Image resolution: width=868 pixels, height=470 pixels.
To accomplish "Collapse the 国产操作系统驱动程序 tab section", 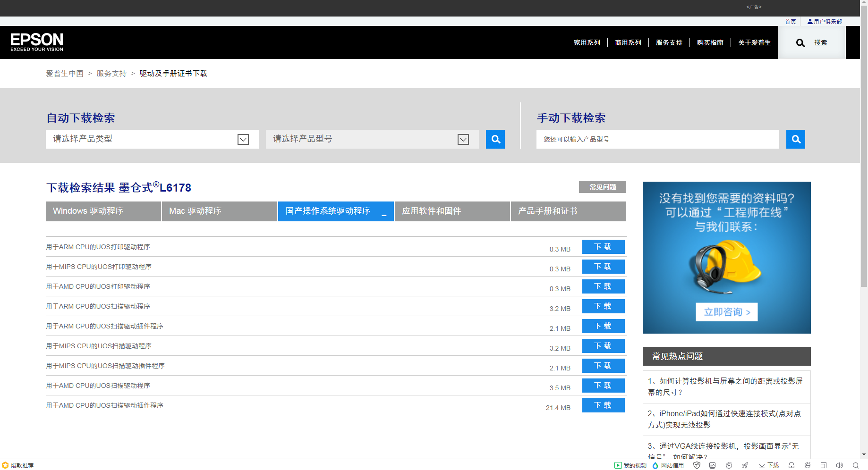I will coord(336,211).
